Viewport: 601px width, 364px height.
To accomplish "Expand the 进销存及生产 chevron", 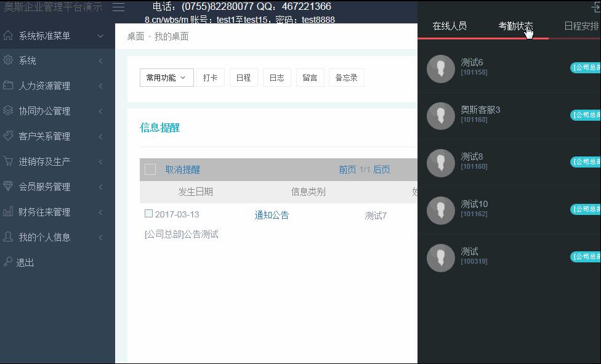I will tap(100, 162).
